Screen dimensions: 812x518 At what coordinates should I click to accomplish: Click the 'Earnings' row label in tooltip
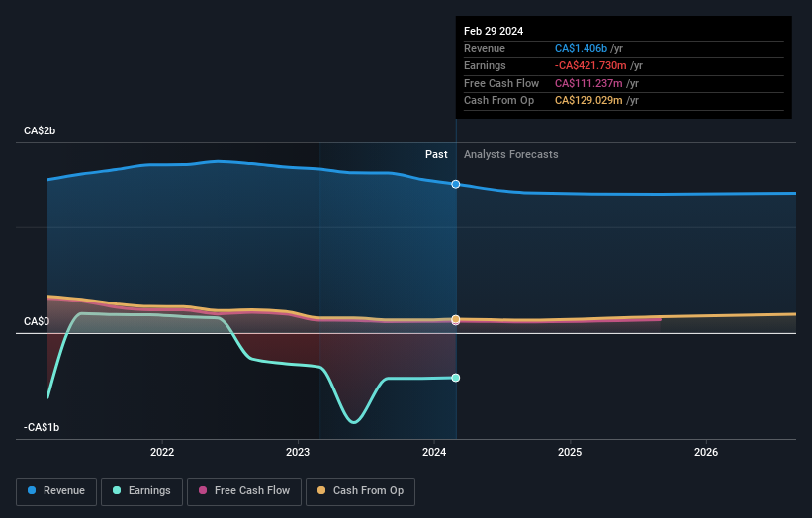(x=485, y=65)
